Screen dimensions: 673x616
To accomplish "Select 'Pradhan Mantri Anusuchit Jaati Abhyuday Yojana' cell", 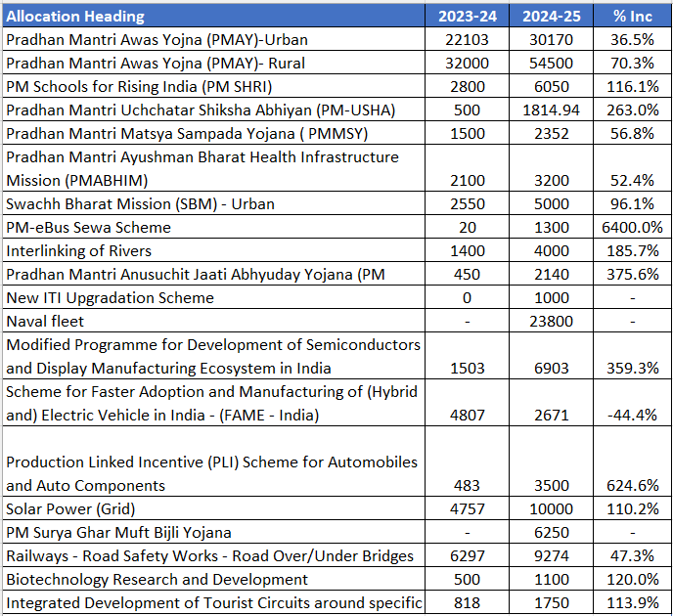I will click(x=214, y=274).
